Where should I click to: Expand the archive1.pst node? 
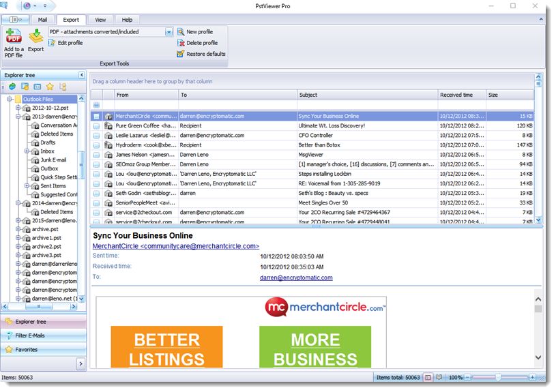tap(18, 238)
